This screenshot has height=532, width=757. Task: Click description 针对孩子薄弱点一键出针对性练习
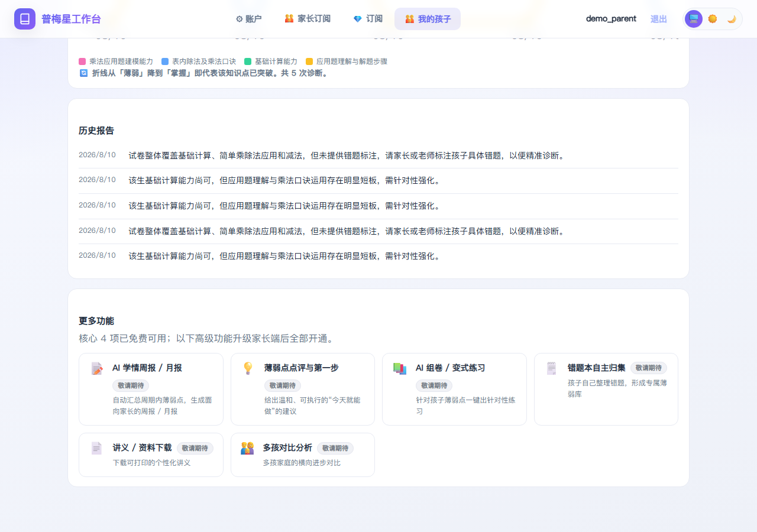click(x=465, y=406)
